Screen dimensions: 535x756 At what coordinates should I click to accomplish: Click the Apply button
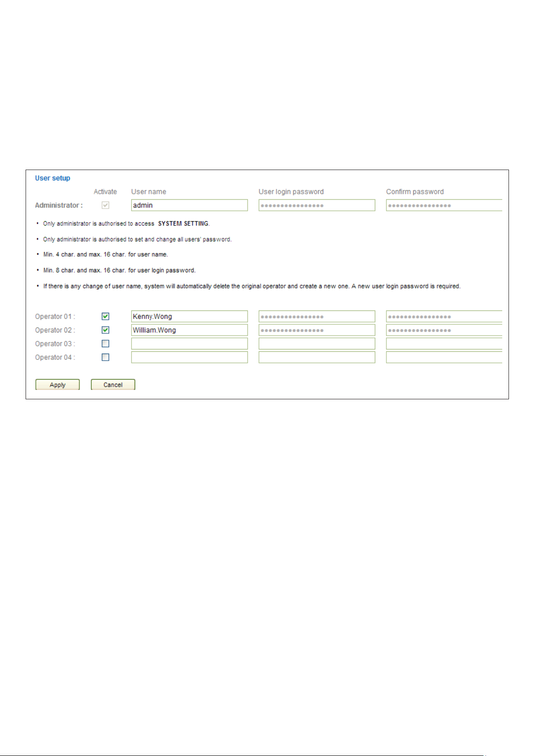57,385
